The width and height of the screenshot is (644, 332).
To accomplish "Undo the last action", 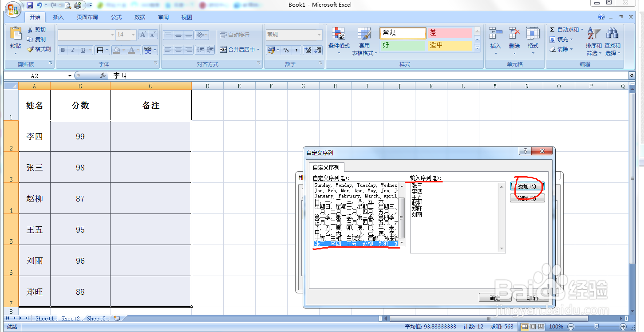I will tap(40, 5).
